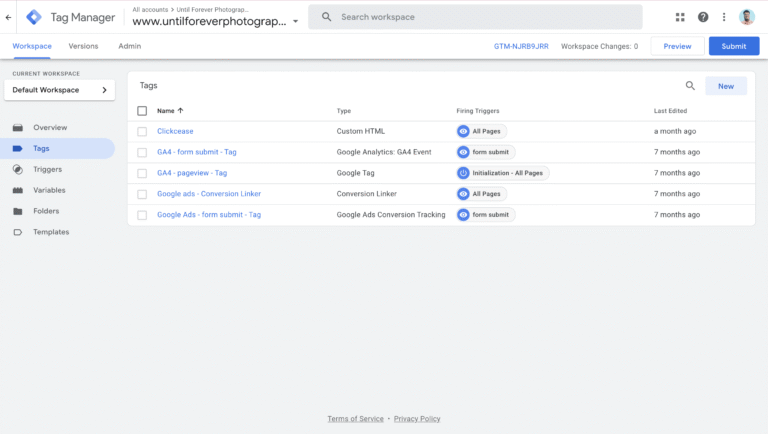The image size is (768, 434).
Task: Select the checkbox for GA4 - pageview - Tag
Action: click(x=142, y=173)
